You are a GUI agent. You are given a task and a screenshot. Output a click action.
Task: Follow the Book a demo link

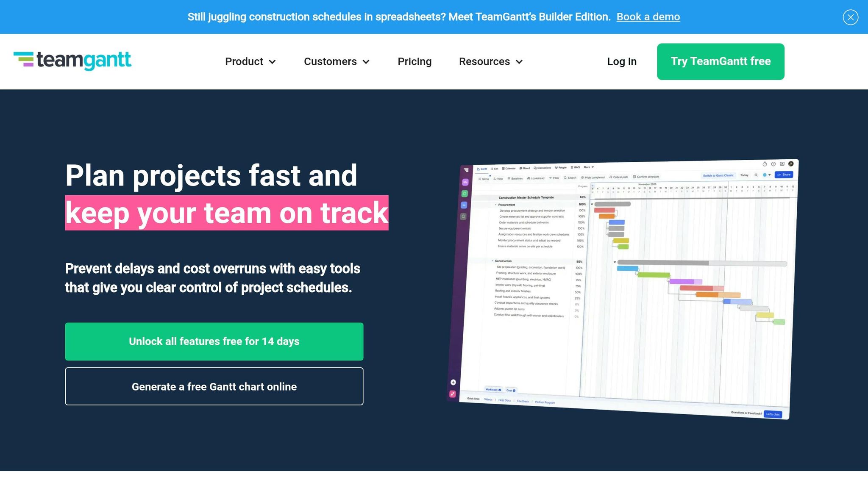(648, 17)
